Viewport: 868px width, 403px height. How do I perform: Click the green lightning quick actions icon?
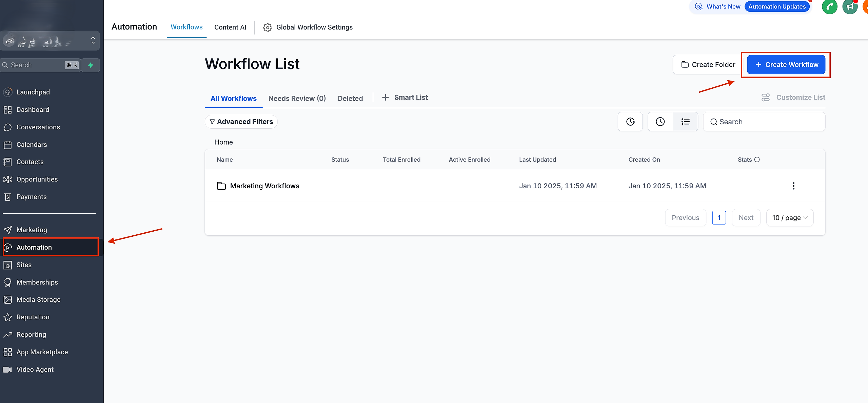click(x=91, y=65)
